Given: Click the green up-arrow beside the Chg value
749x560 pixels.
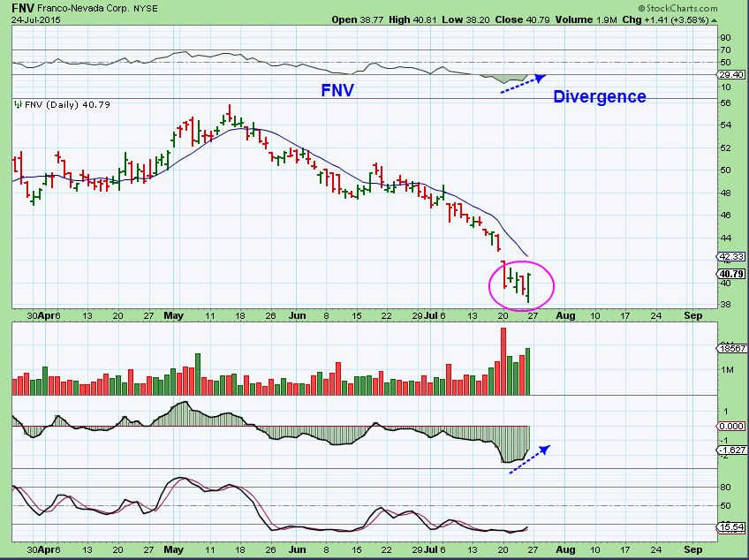Looking at the screenshot, I should click(714, 20).
